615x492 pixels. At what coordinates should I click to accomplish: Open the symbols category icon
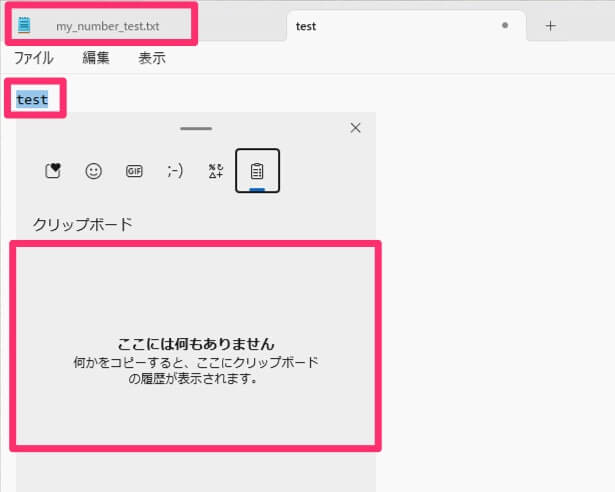[216, 171]
